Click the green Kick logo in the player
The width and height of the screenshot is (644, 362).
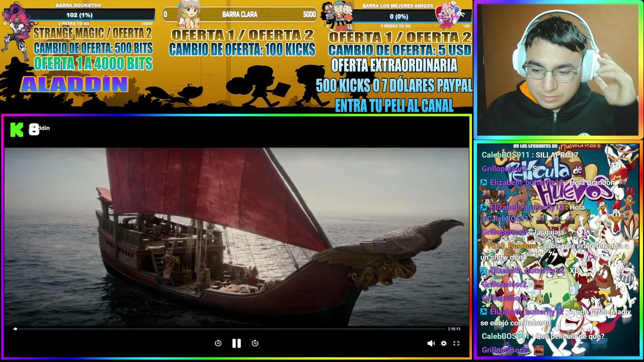(17, 130)
